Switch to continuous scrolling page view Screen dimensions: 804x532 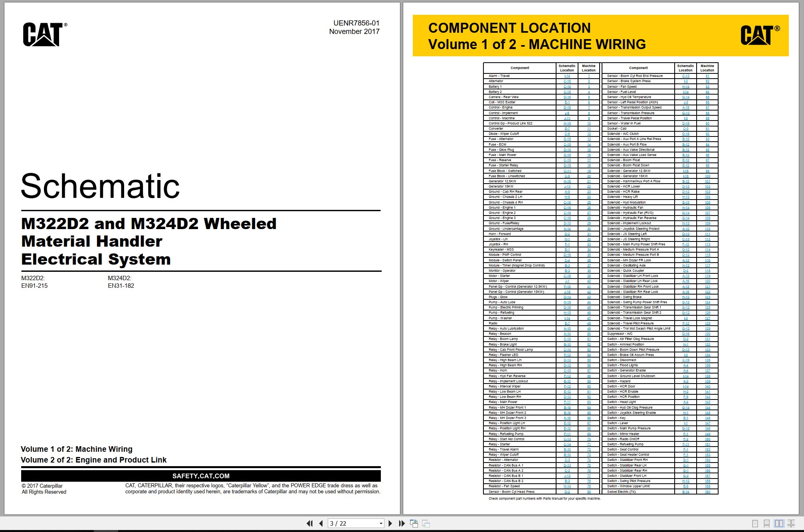[766, 523]
